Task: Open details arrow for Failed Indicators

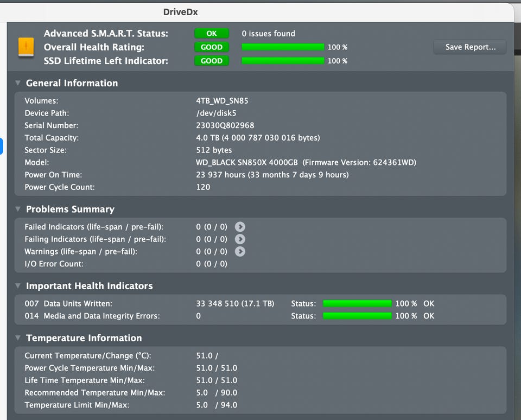Action: [240, 227]
